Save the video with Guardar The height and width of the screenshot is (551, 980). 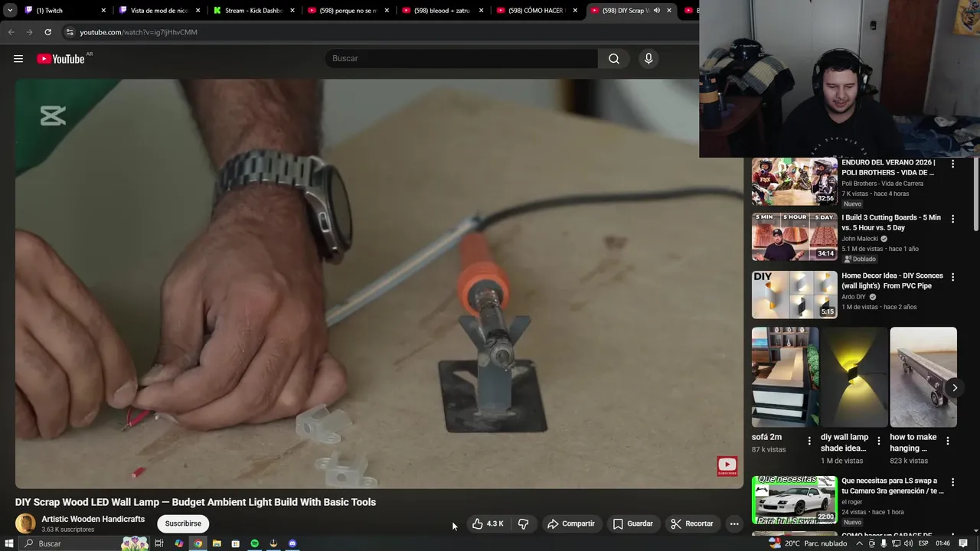[633, 523]
